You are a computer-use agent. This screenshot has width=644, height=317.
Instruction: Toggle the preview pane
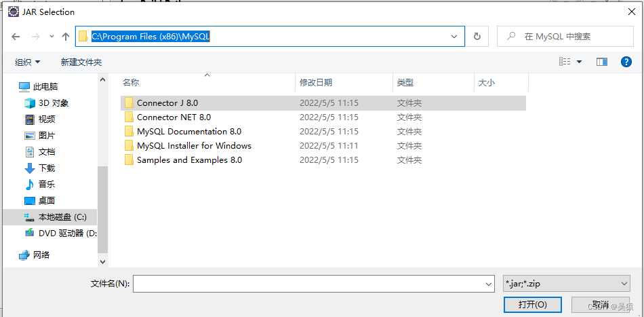click(602, 62)
